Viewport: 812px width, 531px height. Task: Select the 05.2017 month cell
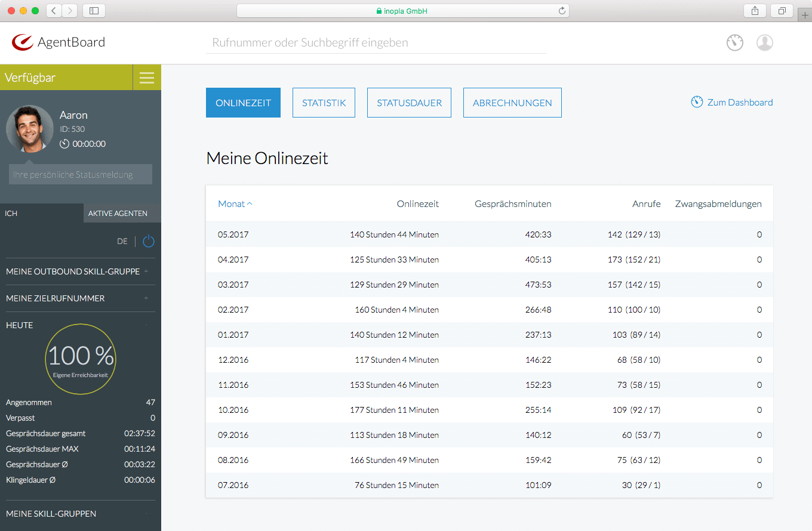[233, 234]
